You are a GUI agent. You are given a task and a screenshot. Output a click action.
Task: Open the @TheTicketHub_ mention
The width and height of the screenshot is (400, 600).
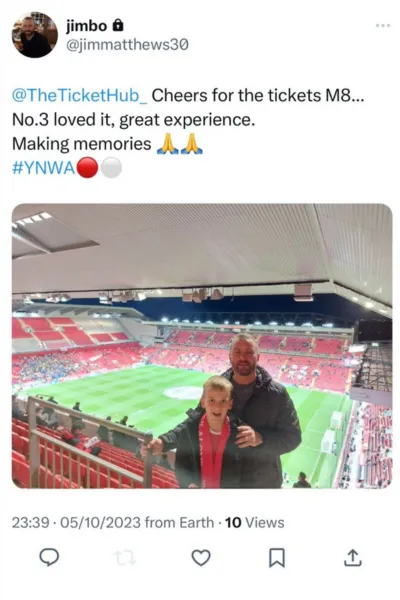[x=80, y=95]
